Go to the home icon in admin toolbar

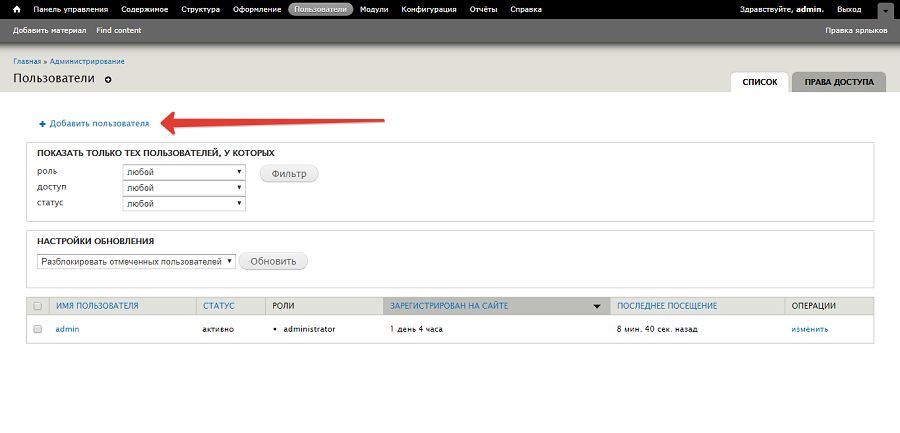17,10
